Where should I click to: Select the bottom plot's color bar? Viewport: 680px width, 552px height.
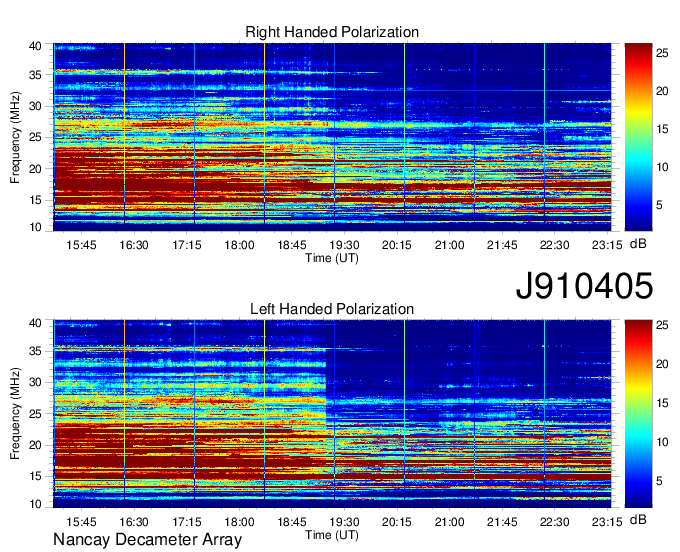point(638,414)
